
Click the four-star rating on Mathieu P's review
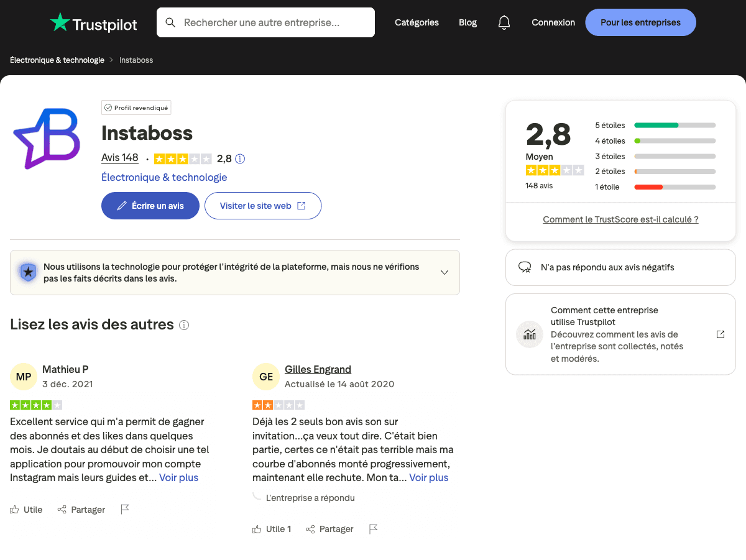point(36,405)
